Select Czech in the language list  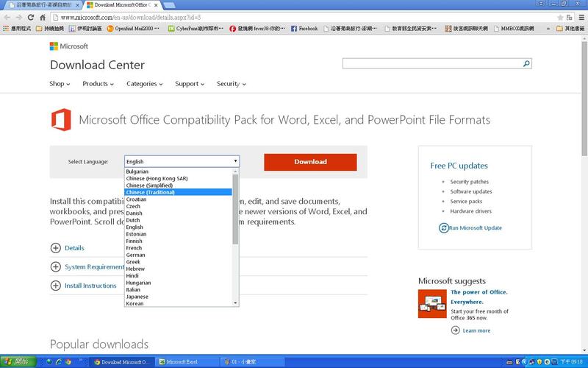point(178,206)
